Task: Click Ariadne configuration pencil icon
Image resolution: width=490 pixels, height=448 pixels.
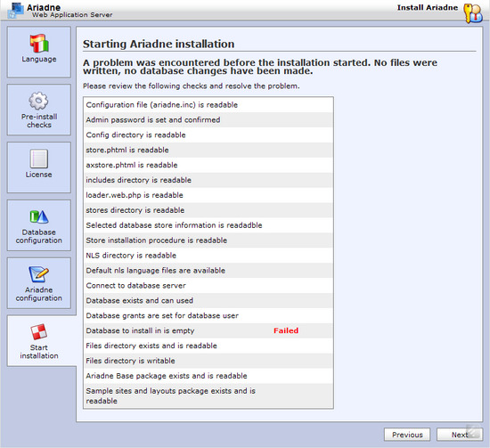Action: 38,274
